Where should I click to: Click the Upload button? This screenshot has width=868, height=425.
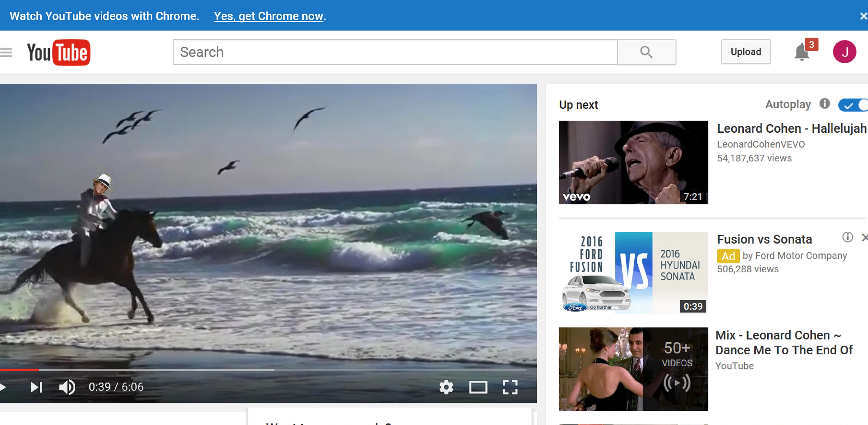tap(746, 51)
